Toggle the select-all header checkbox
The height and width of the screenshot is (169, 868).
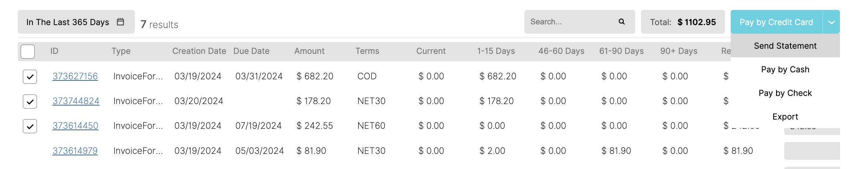[28, 51]
